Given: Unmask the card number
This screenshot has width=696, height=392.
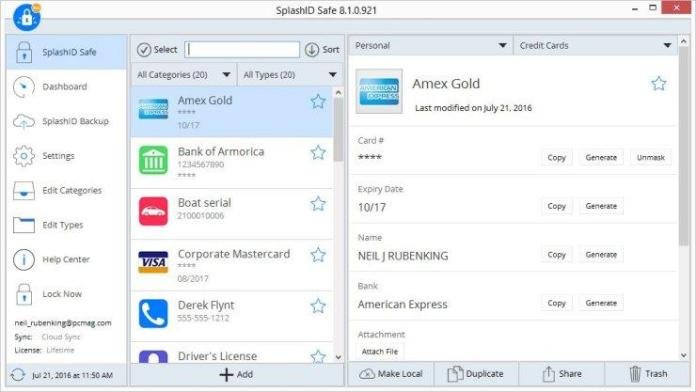Looking at the screenshot, I should point(651,158).
